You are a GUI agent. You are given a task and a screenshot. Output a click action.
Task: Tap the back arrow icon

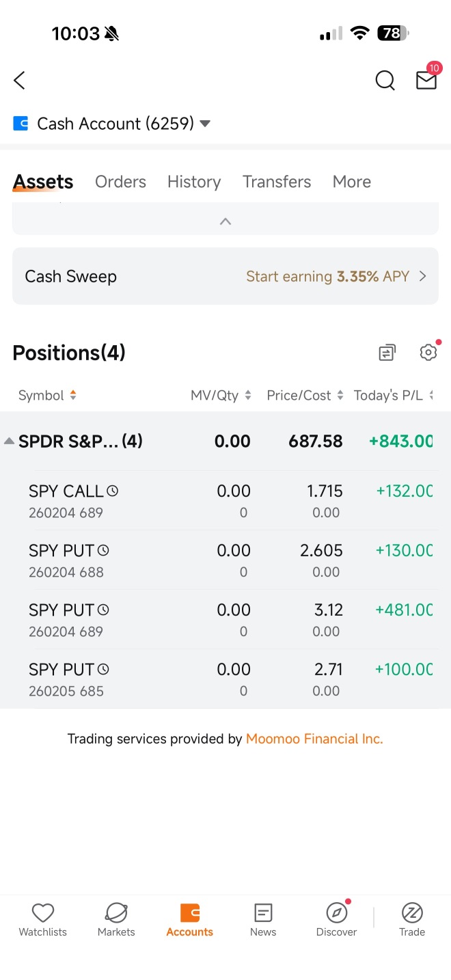coord(19,81)
